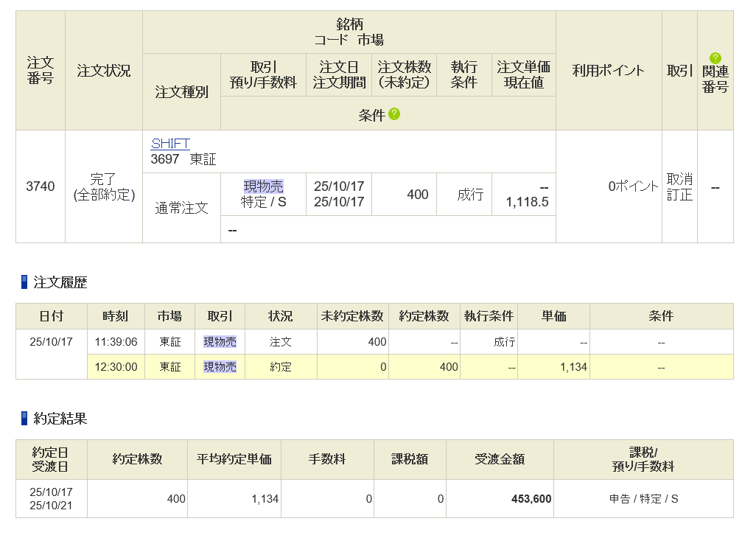Click the blue marker icon beside 約定結果
The image size is (756, 555).
[x=24, y=419]
